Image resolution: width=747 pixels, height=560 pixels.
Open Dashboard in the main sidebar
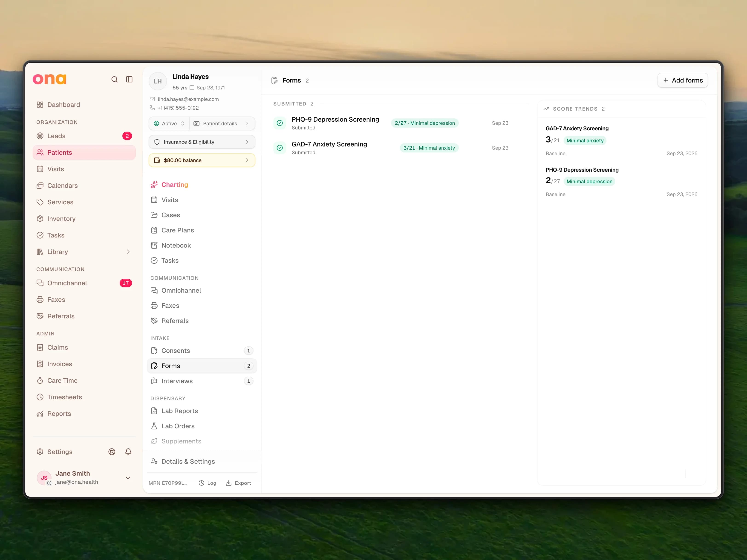tap(84, 105)
